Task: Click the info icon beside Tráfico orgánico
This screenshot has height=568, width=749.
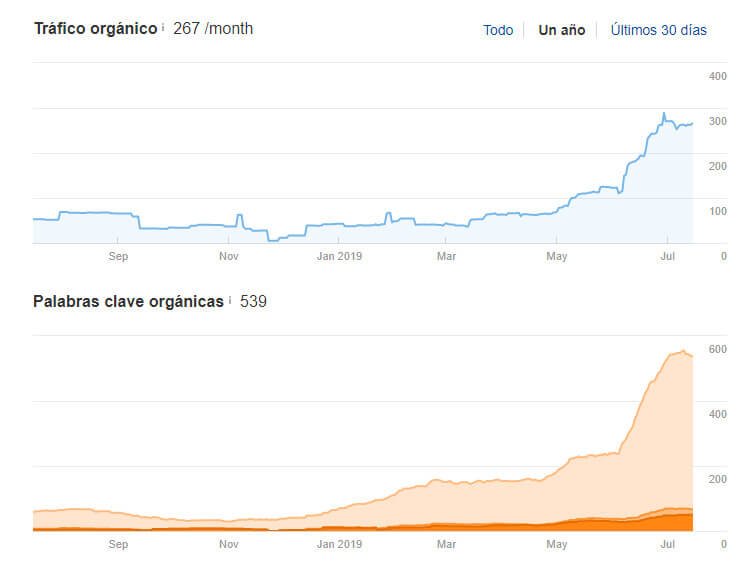Action: [x=163, y=27]
